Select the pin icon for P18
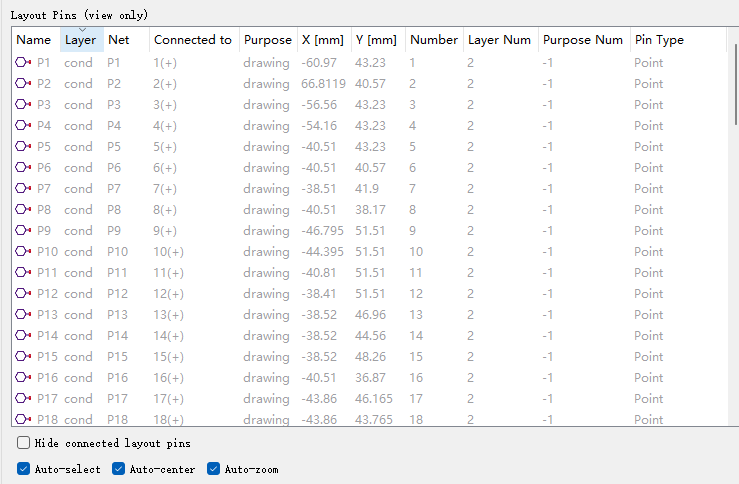 click(24, 420)
